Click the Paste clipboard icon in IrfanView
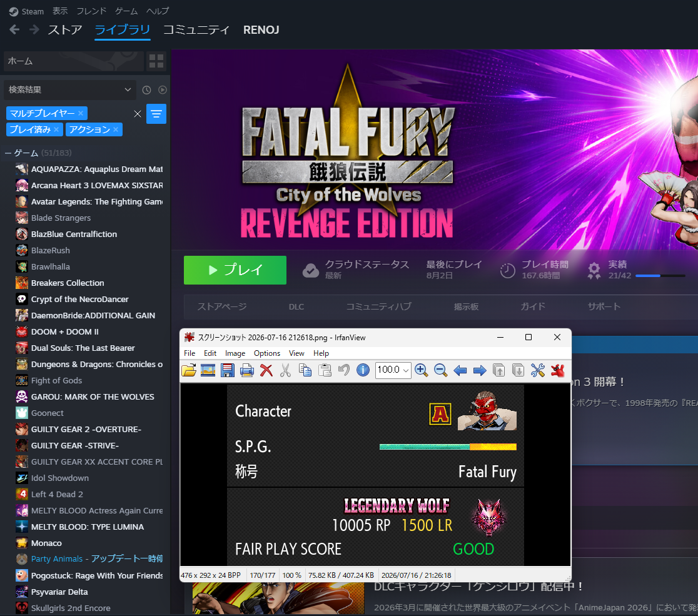 [325, 370]
